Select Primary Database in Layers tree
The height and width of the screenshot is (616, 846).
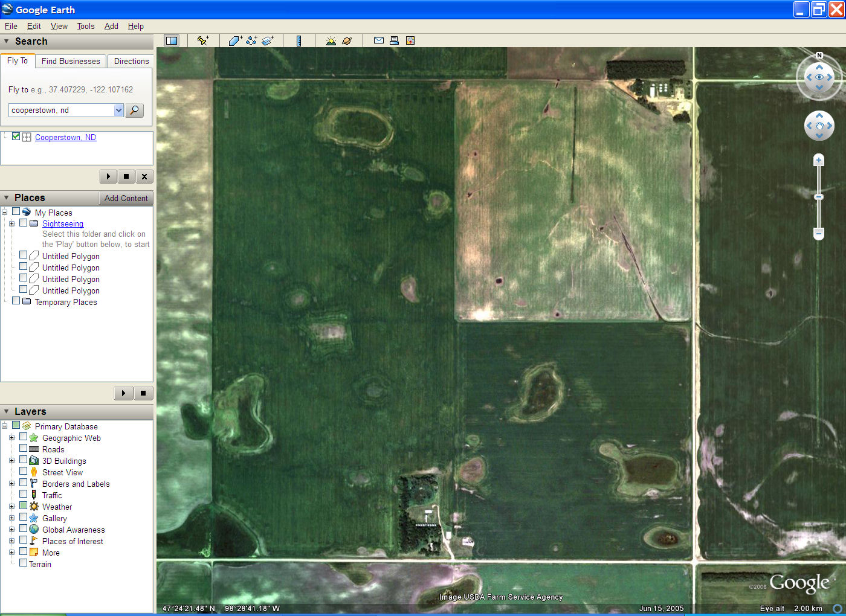click(x=66, y=426)
